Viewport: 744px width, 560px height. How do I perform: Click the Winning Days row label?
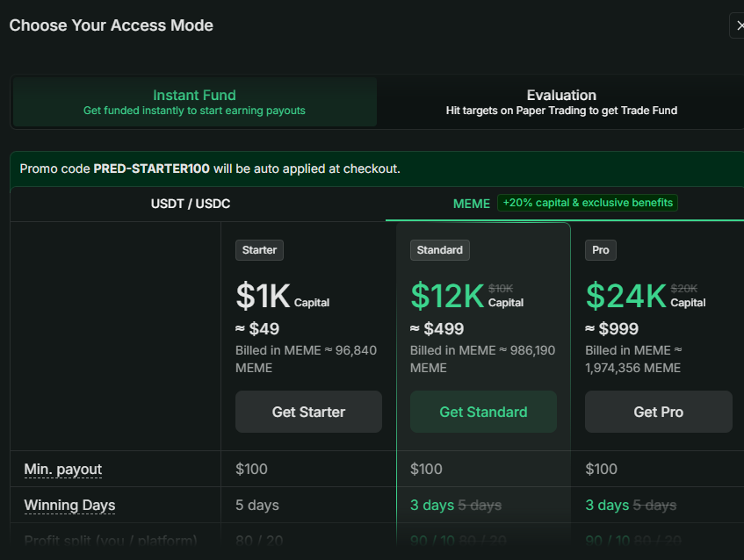[x=69, y=505]
